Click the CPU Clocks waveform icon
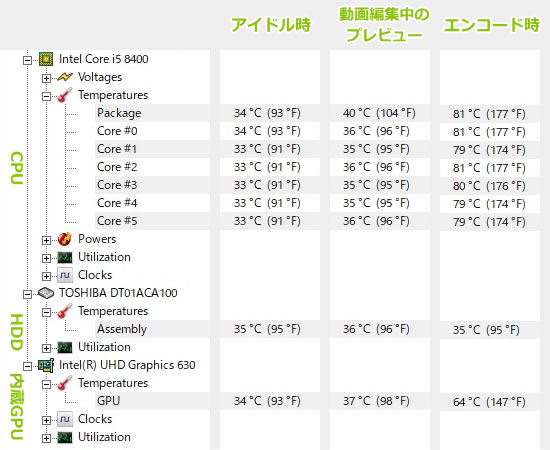Image resolution: width=550 pixels, height=450 pixels. pyautogui.click(x=65, y=275)
